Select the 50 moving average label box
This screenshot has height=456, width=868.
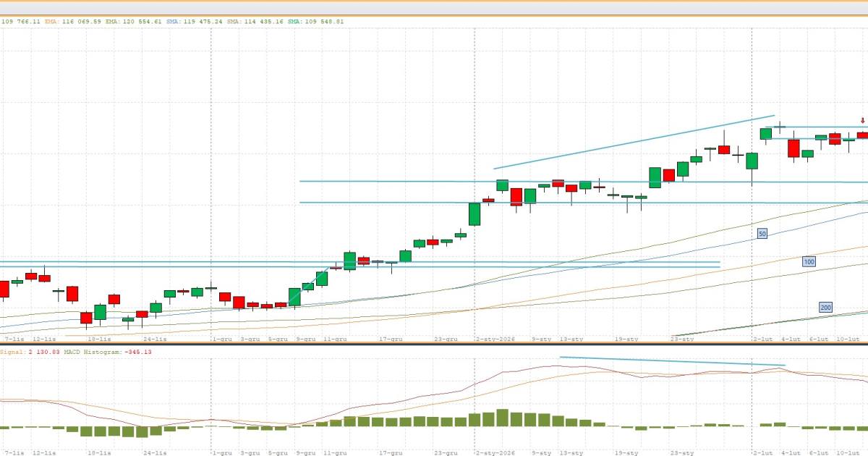click(762, 234)
